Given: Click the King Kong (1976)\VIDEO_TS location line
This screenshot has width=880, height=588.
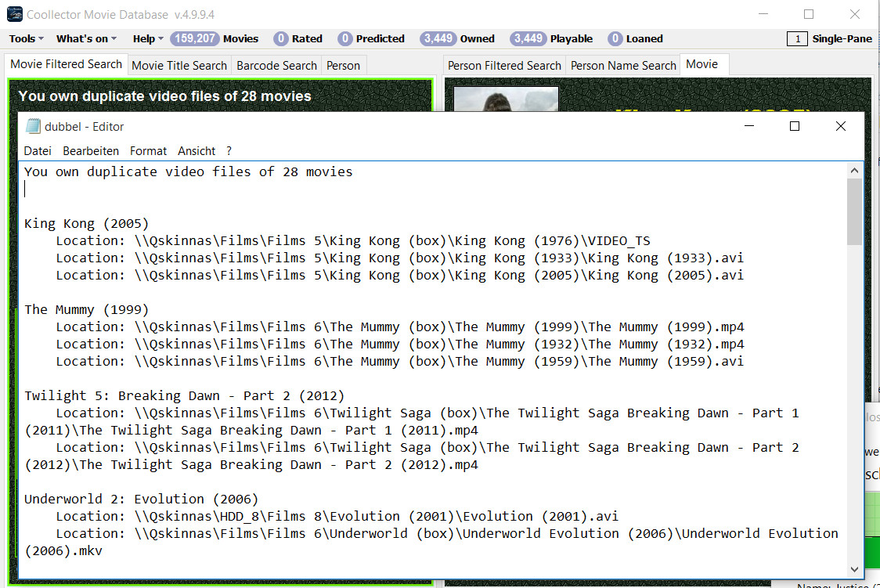Looking at the screenshot, I should point(353,240).
